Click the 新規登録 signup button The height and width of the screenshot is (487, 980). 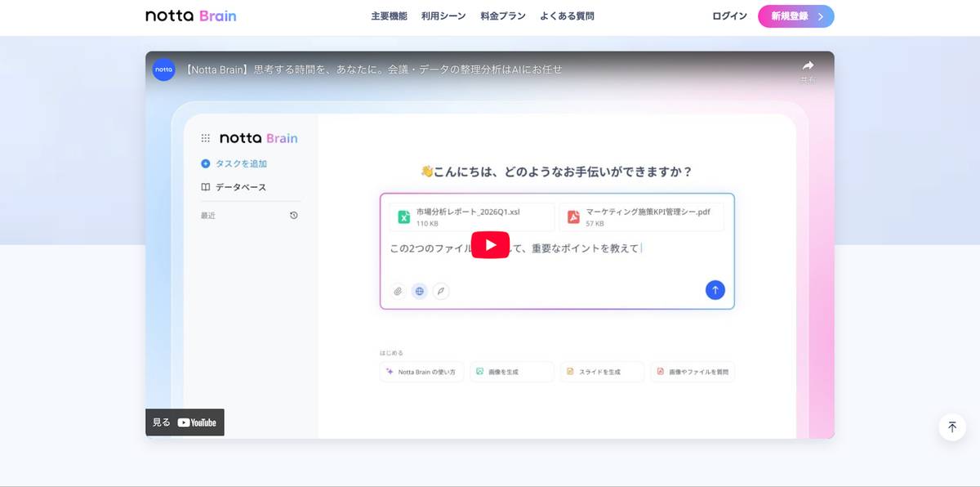point(795,16)
